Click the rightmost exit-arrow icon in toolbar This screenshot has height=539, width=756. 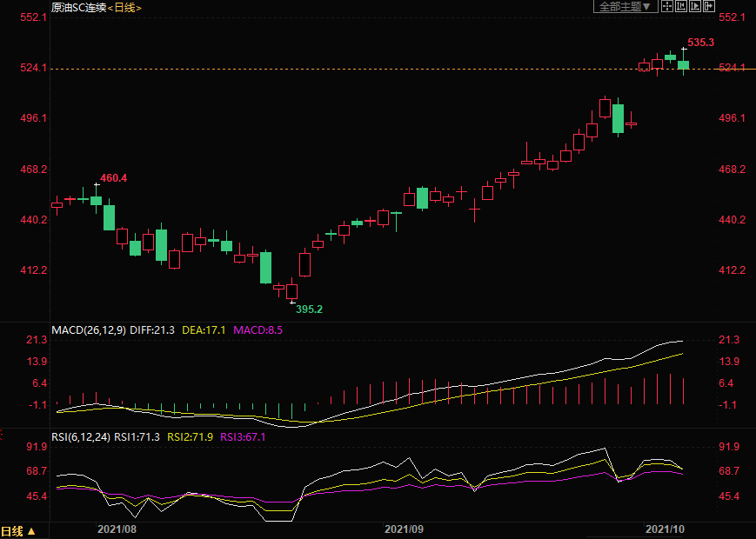coord(709,7)
